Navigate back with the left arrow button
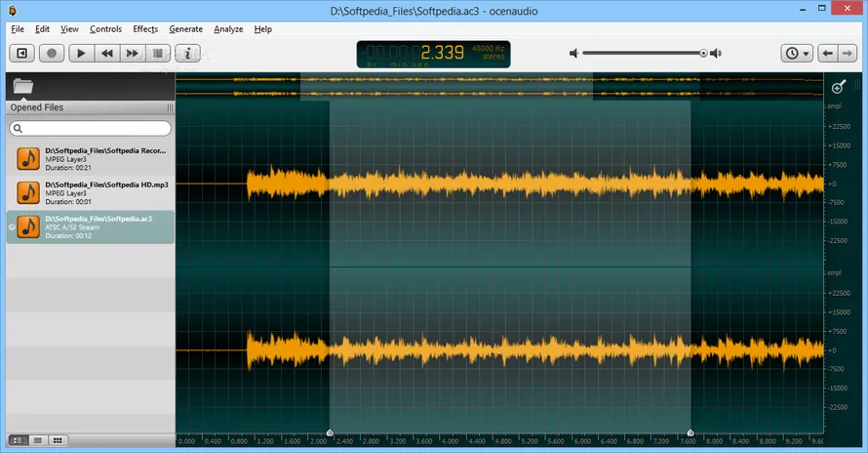The width and height of the screenshot is (868, 453). pyautogui.click(x=828, y=54)
